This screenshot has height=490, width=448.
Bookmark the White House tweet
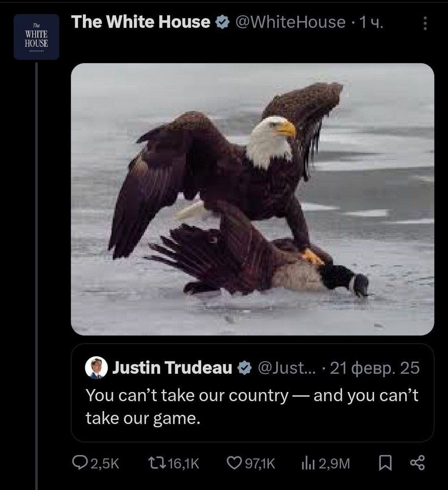pos(385,463)
